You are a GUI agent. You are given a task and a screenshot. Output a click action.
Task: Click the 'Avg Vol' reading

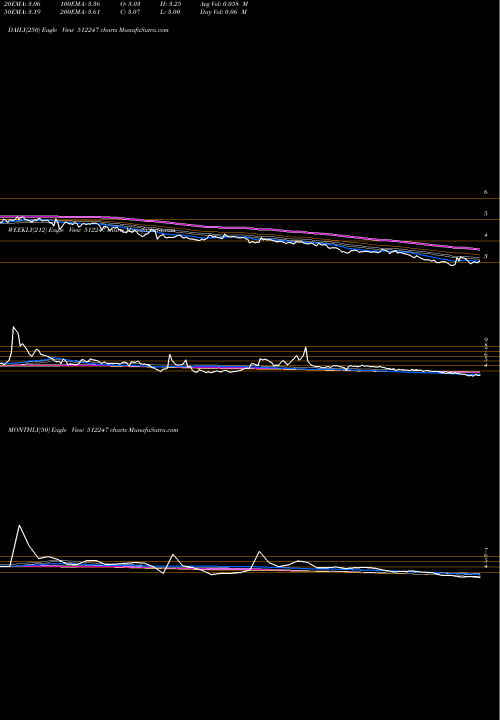pos(224,4)
